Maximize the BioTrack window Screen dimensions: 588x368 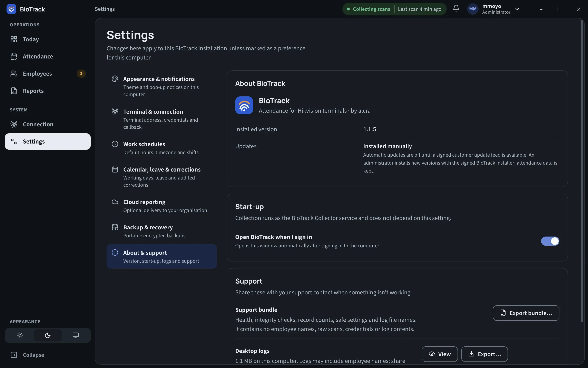click(x=560, y=9)
